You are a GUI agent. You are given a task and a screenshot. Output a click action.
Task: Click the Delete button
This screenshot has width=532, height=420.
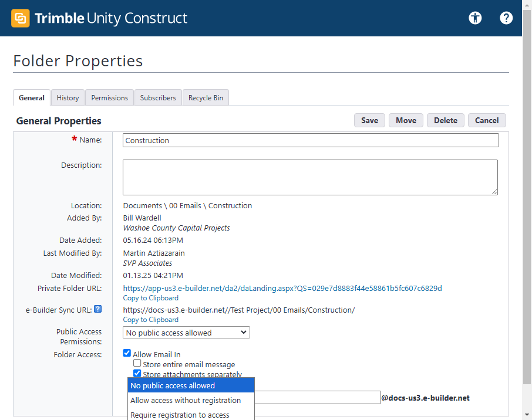click(446, 120)
